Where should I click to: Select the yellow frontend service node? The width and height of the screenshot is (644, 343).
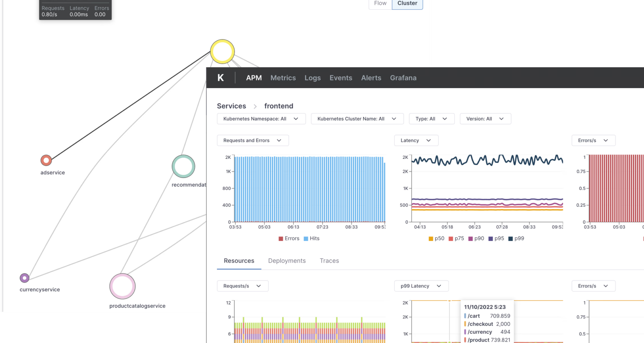pos(222,52)
